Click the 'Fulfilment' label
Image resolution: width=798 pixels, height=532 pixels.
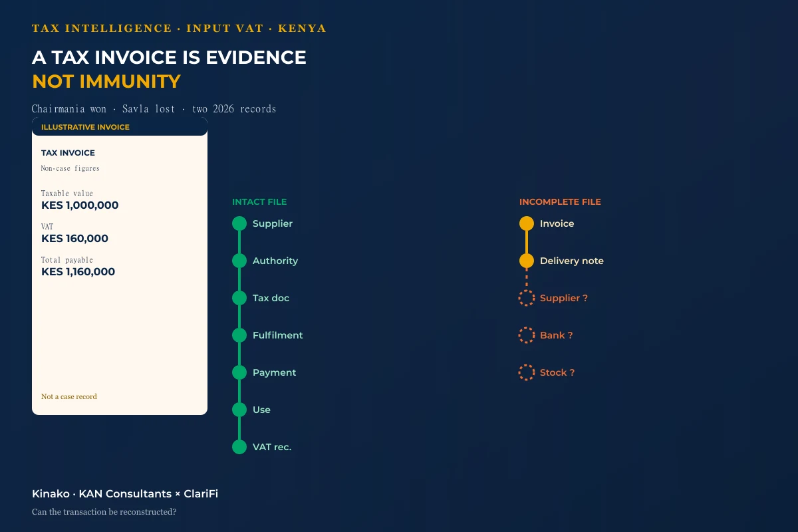(278, 335)
